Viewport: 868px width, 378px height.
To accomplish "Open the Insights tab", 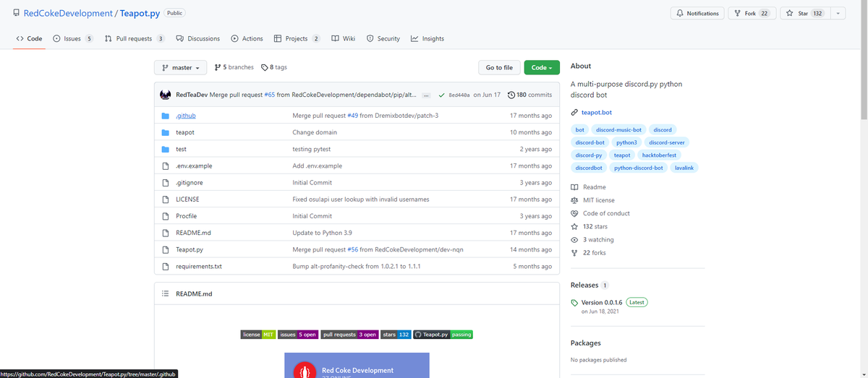I will 427,38.
